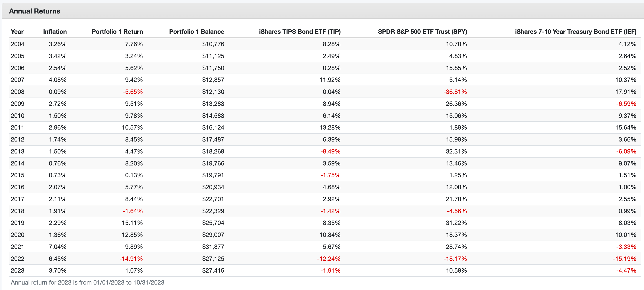Click the -4.47% IEF return for 2023
The image size is (644, 290).
[626, 270]
